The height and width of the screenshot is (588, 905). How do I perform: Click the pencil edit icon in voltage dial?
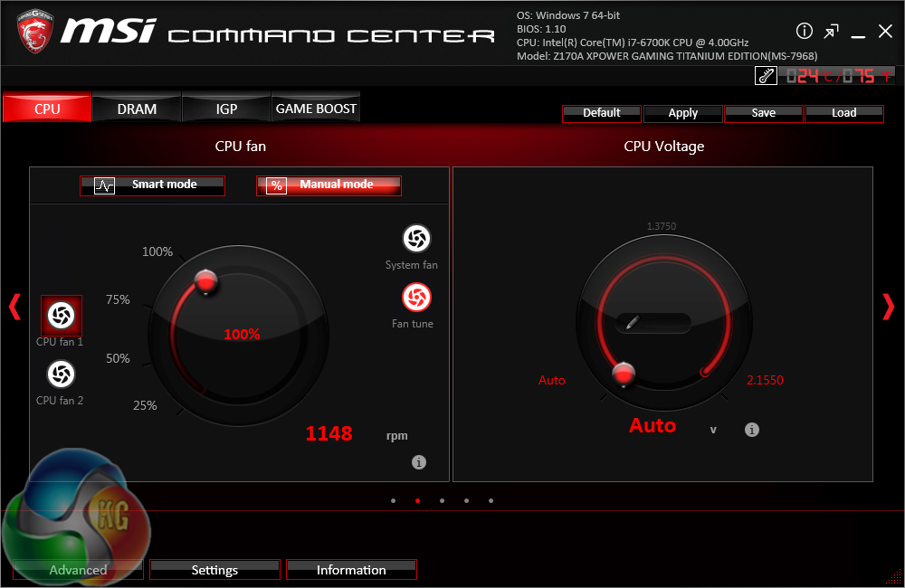coord(633,323)
